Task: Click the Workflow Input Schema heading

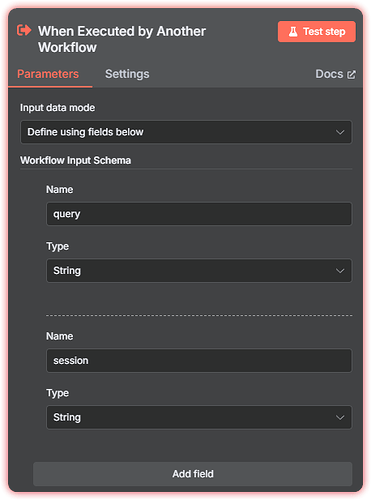Action: [75, 161]
